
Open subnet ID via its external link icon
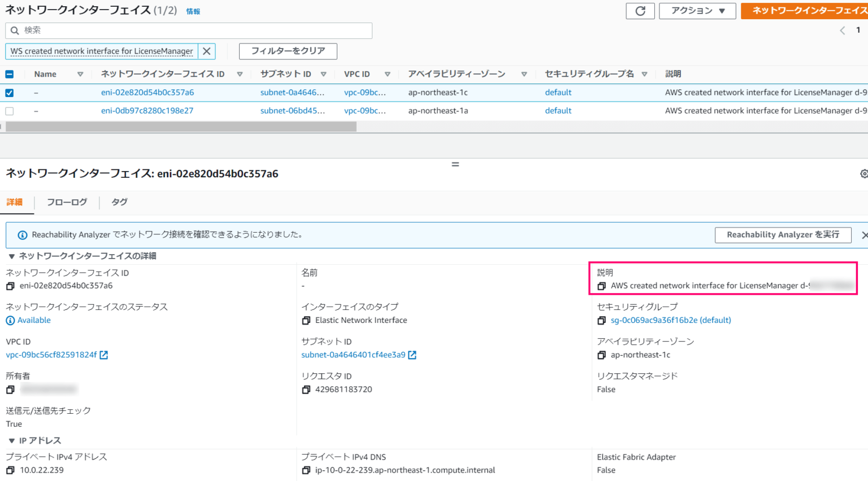coord(412,355)
